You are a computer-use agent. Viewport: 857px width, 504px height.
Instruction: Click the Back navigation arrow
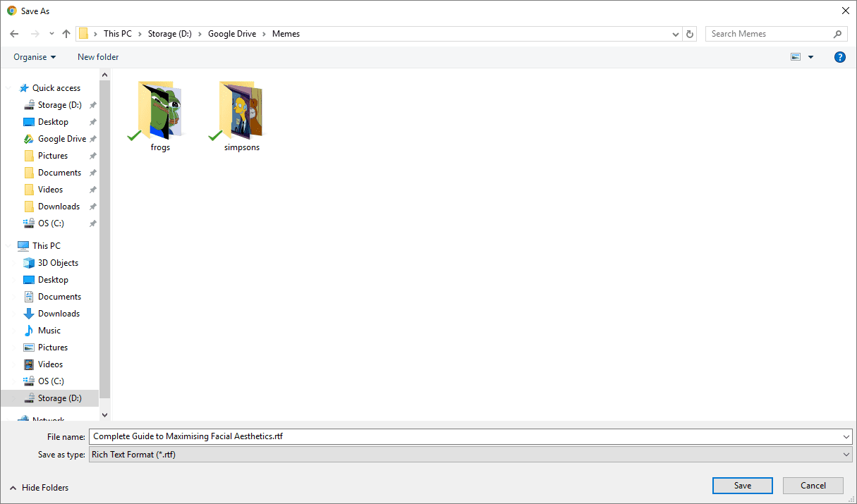click(x=14, y=34)
